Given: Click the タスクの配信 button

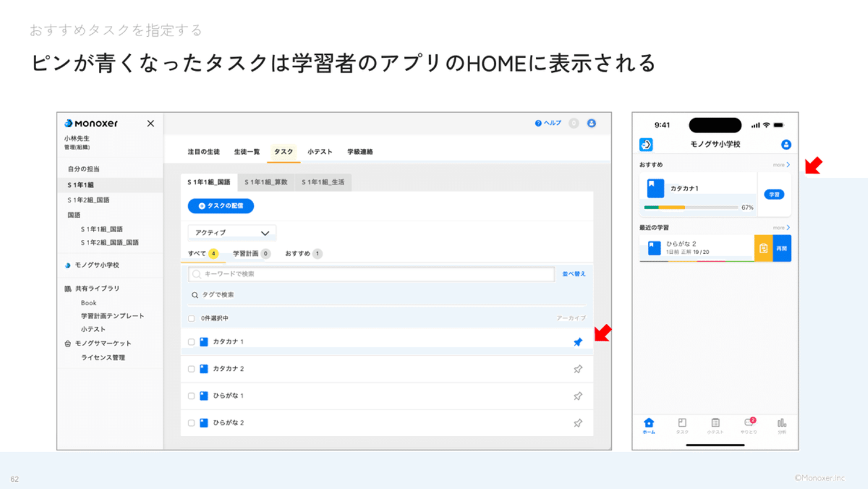Looking at the screenshot, I should click(221, 206).
